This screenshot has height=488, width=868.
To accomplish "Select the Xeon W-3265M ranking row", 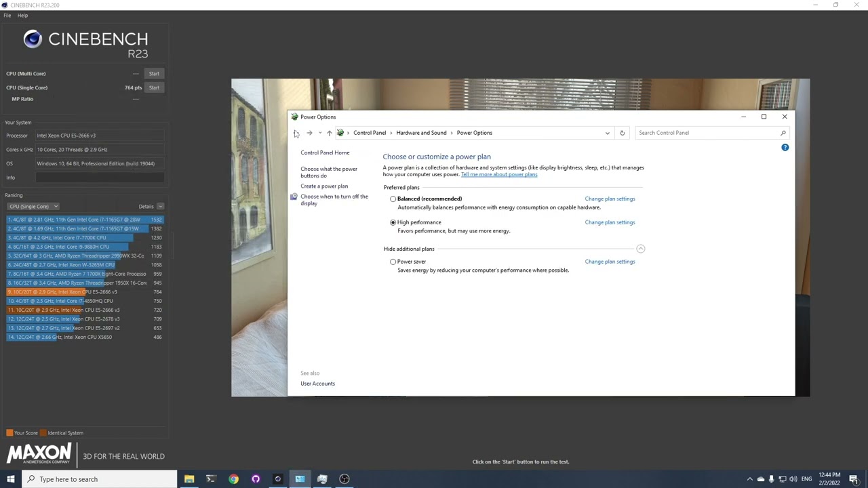I will 85,265.
